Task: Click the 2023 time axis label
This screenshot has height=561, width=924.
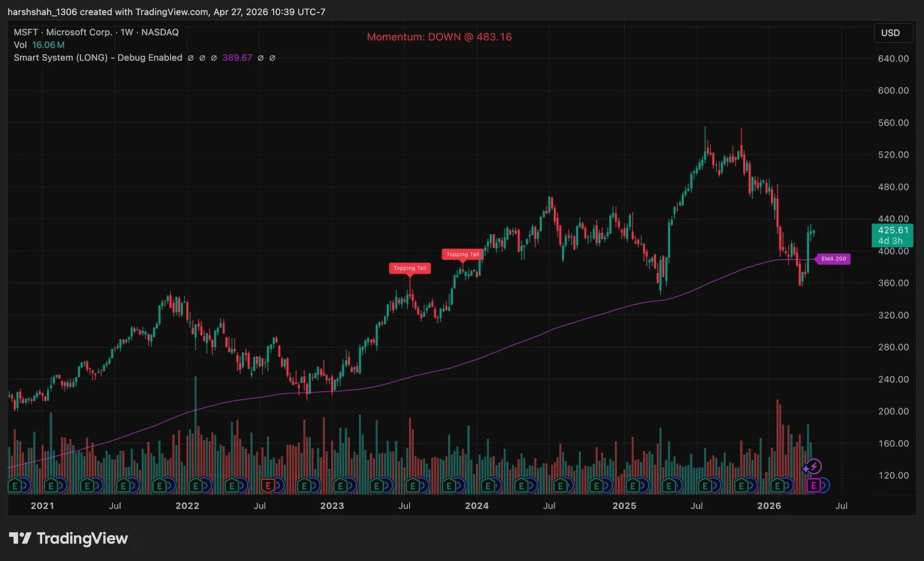Action: pos(332,506)
